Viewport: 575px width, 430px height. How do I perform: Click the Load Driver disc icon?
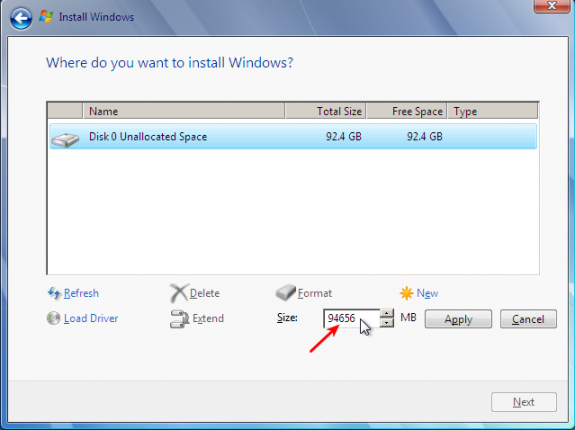click(54, 318)
